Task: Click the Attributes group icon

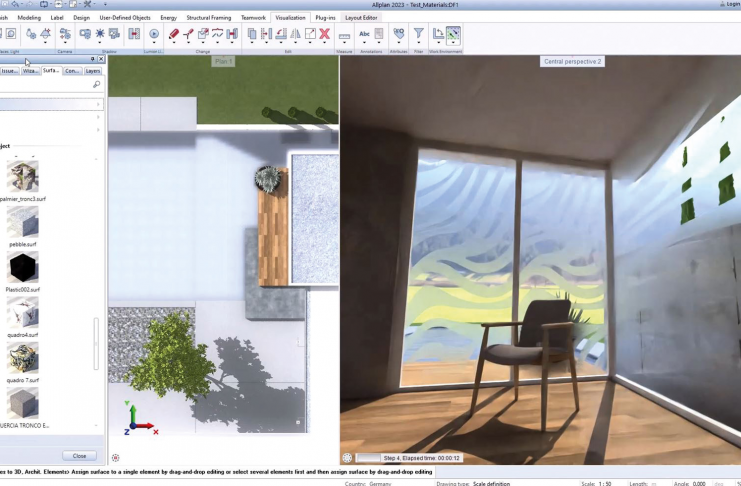Action: (397, 34)
